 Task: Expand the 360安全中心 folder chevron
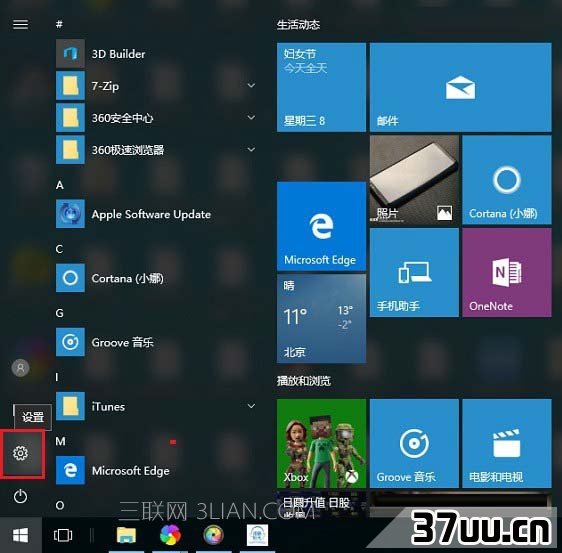point(252,117)
